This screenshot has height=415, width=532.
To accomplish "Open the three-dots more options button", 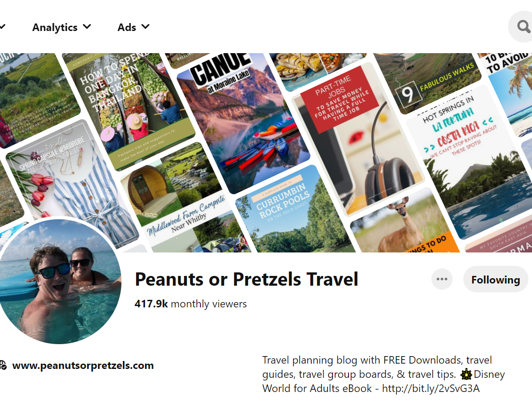I will 442,279.
